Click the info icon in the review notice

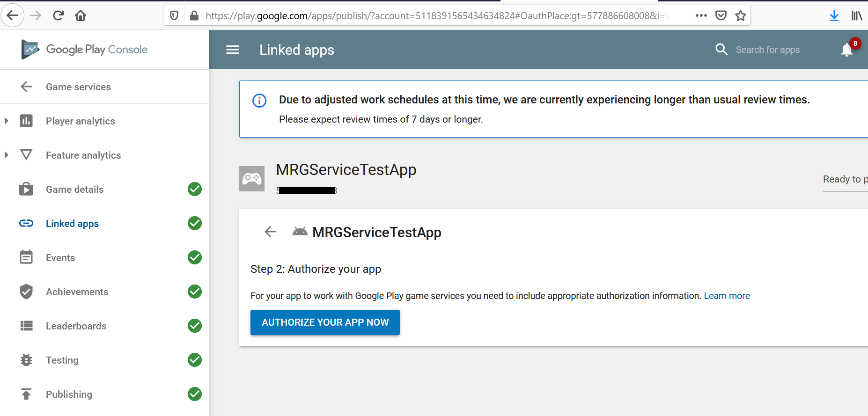pos(259,100)
